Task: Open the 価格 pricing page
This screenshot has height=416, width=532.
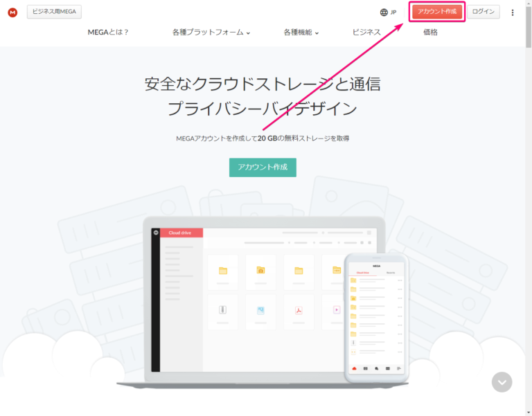Action: coord(430,33)
